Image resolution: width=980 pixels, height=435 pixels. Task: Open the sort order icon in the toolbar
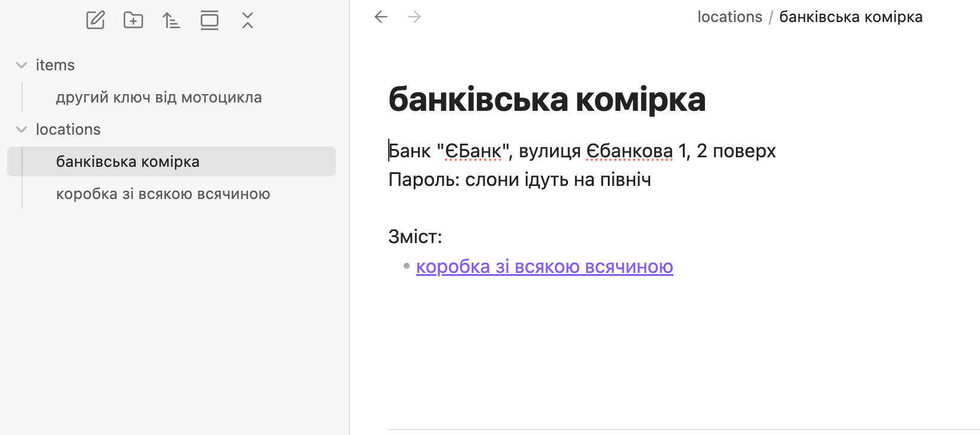click(171, 20)
